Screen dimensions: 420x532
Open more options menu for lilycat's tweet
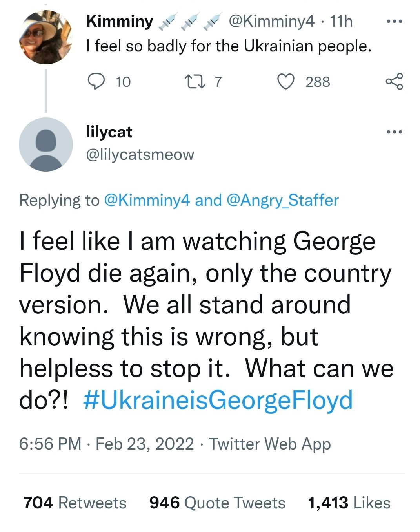pos(394,132)
